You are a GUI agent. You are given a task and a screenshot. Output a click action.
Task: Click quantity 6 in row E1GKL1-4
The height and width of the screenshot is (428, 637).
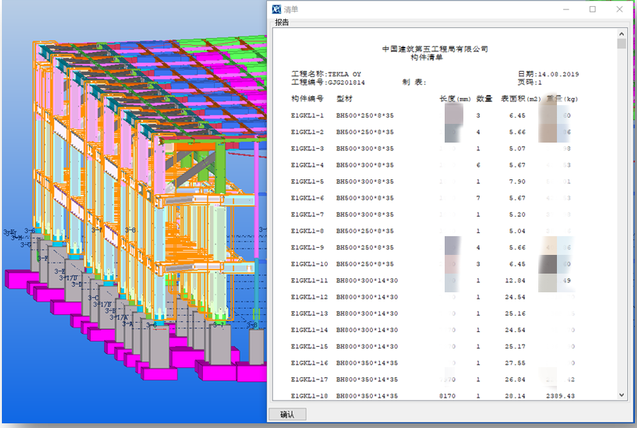tap(478, 165)
